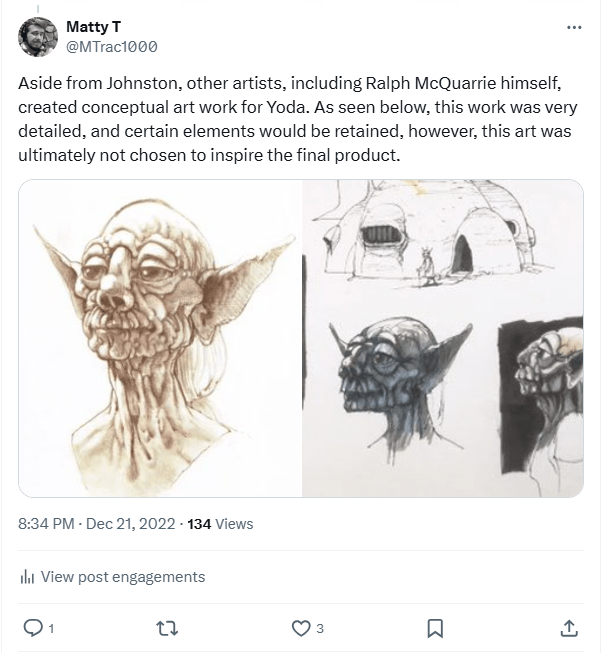
Task: Click the like count number 3
Action: click(320, 629)
